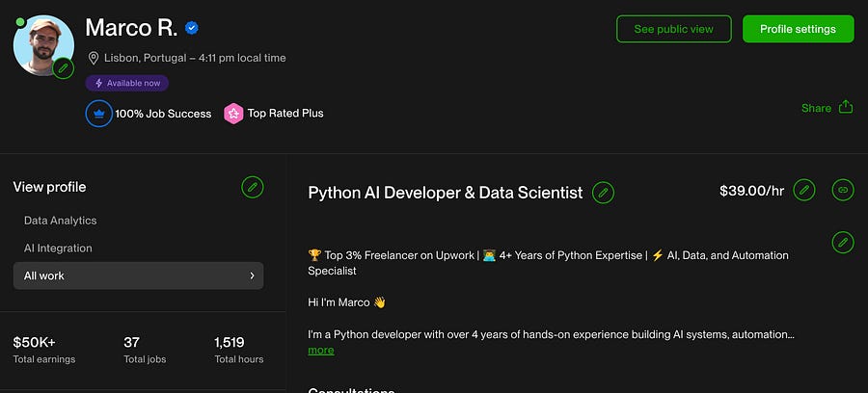Click the Share upload icon
This screenshot has width=868, height=393.
point(846,107)
